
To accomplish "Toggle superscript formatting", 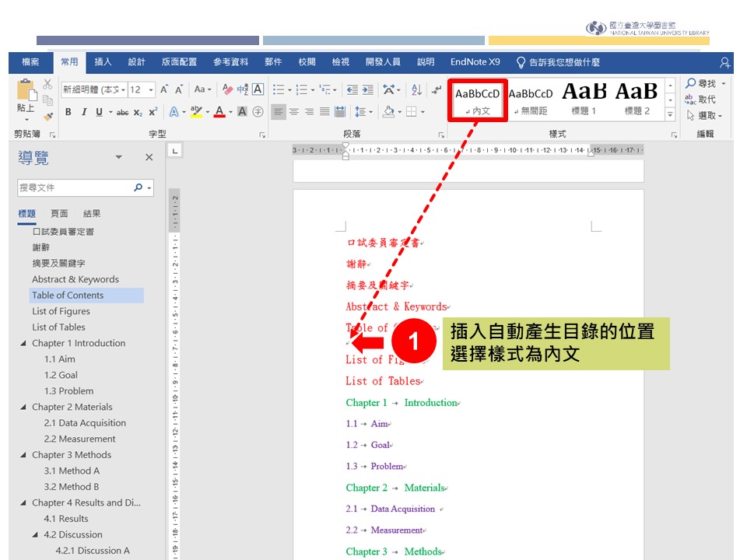I will [x=153, y=112].
